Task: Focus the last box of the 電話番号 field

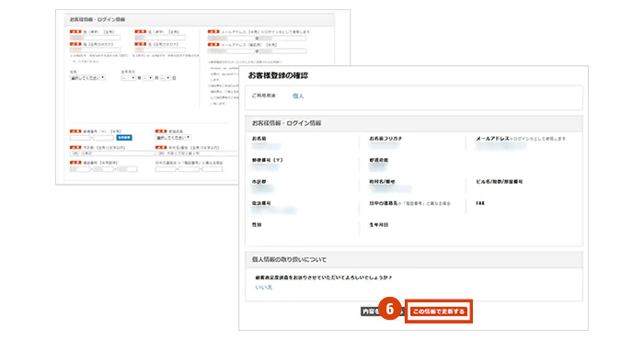Action: (127, 169)
